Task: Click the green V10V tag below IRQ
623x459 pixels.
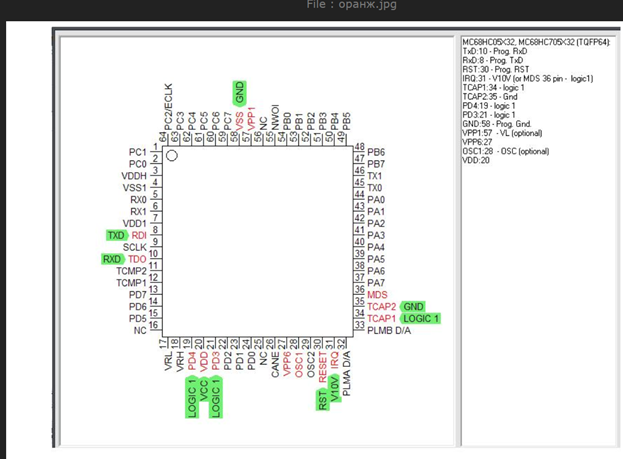Action: 334,389
